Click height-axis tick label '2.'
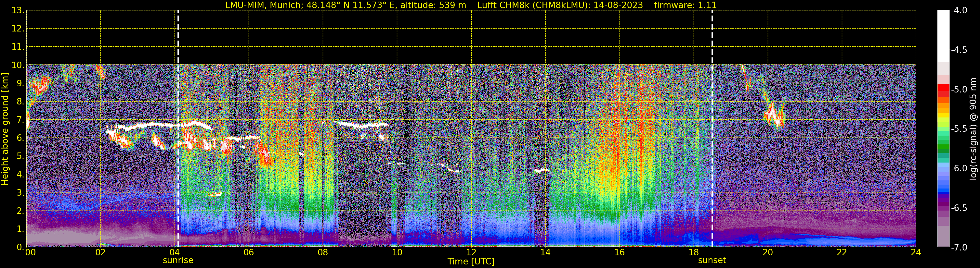 20,211
